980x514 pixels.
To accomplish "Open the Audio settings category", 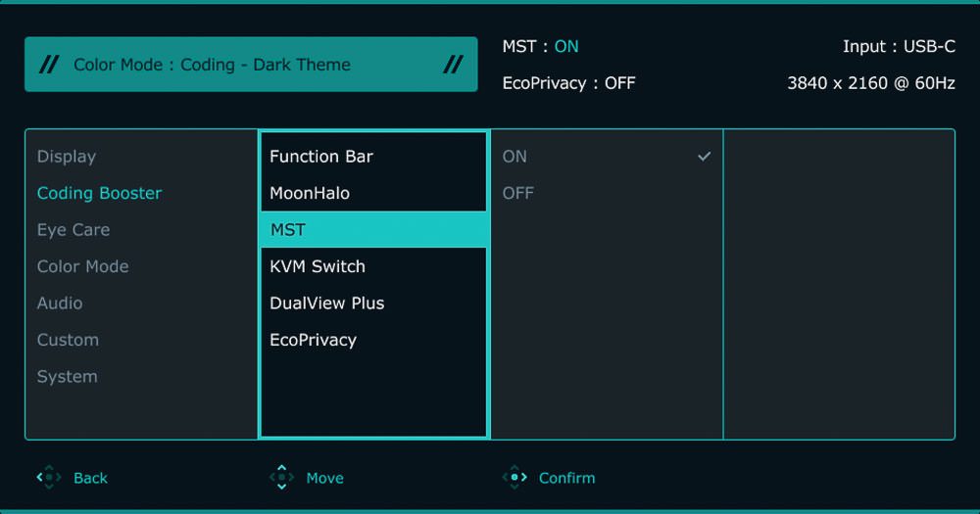I will point(60,304).
